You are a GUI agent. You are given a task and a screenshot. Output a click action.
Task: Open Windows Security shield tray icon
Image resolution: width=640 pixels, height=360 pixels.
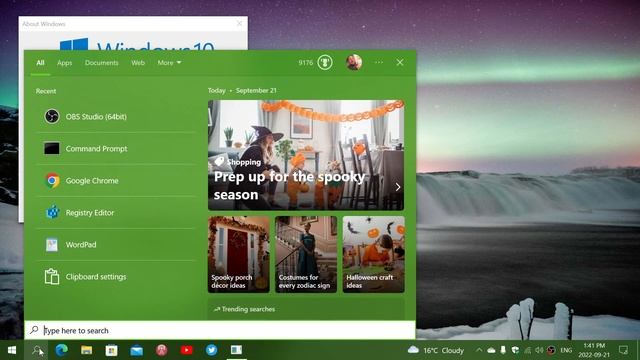(x=515, y=350)
